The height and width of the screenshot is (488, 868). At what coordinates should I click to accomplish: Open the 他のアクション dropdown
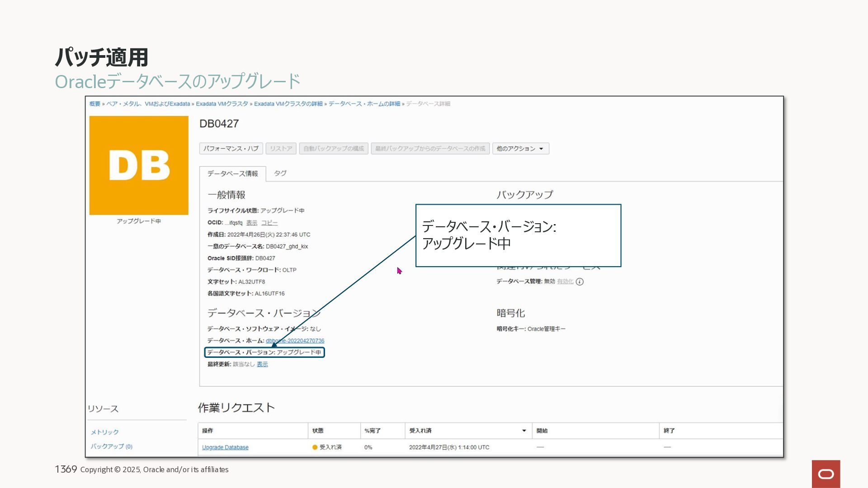coord(520,149)
